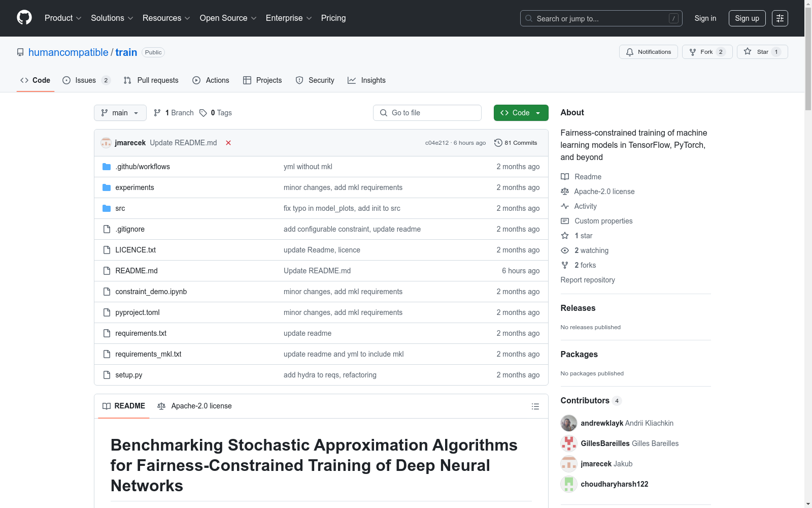Open the main branch selector dropdown
Viewport: 812px width, 508px height.
120,113
